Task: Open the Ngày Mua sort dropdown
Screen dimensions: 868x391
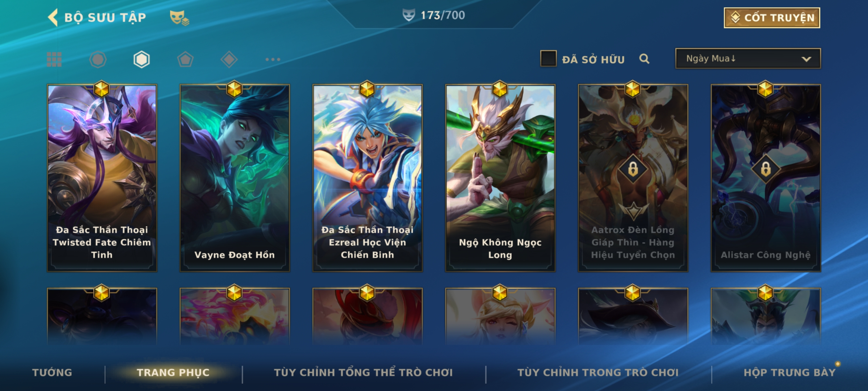Action: click(x=748, y=58)
